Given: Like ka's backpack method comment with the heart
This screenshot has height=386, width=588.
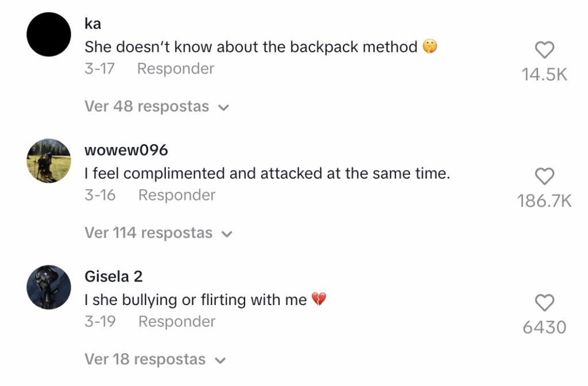Looking at the screenshot, I should coord(544,51).
